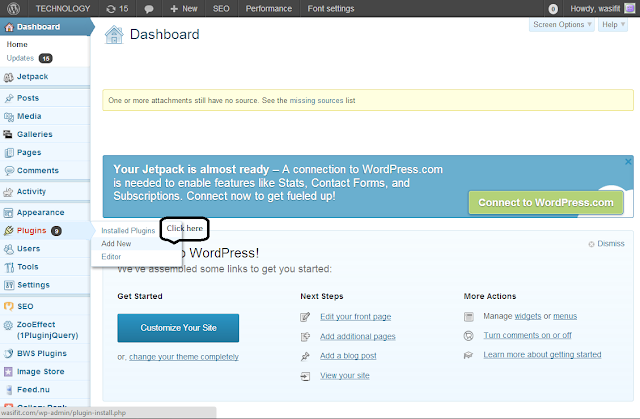Follow change your theme completely link
The height and width of the screenshot is (419, 640).
click(184, 357)
